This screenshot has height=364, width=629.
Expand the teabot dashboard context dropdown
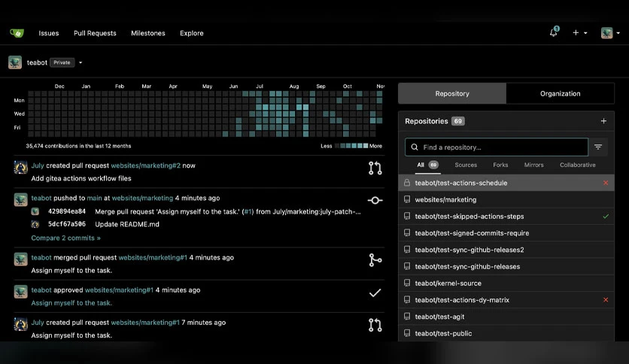(x=81, y=62)
